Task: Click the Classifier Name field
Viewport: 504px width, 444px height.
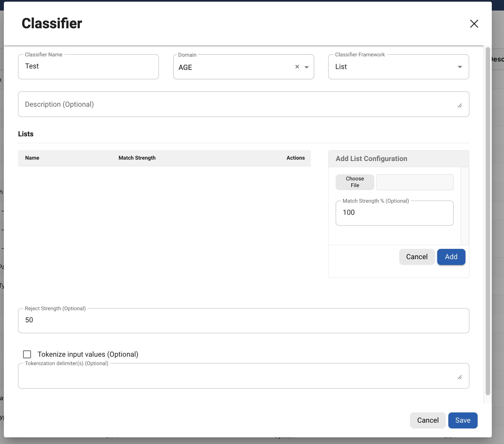Action: tap(88, 67)
